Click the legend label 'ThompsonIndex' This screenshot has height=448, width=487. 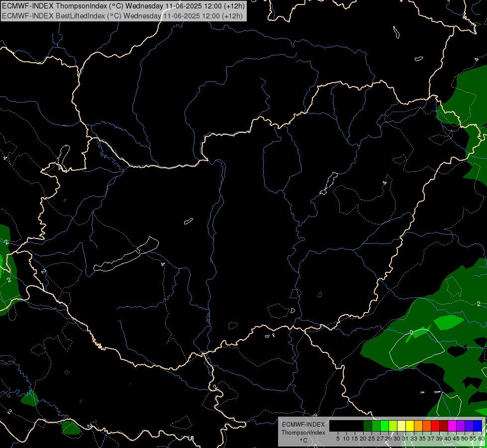click(303, 433)
